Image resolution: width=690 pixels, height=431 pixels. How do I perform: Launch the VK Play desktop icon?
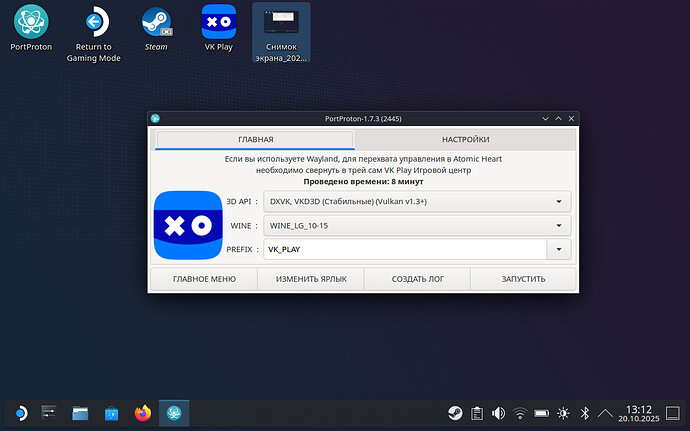pyautogui.click(x=218, y=20)
